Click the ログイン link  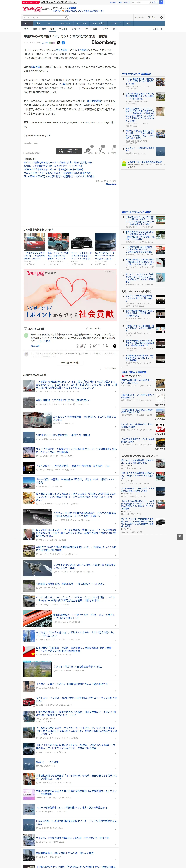click(57, 11)
